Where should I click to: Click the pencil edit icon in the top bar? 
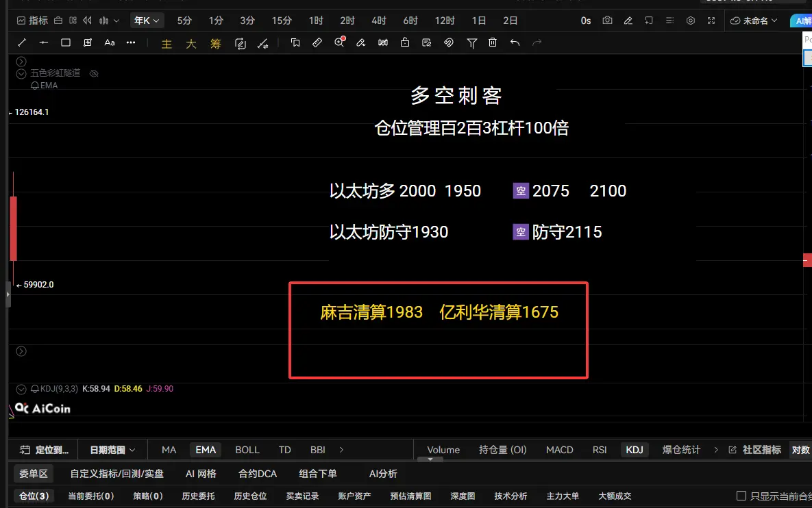coord(628,21)
